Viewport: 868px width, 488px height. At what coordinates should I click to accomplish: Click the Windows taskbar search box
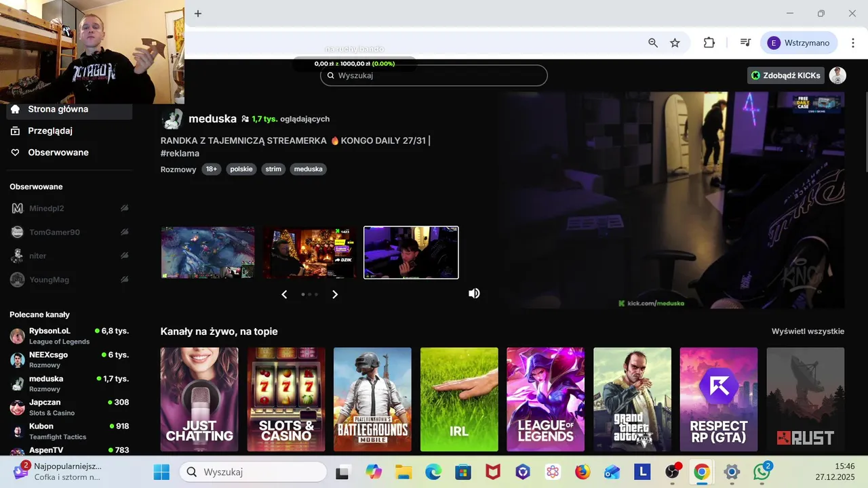click(253, 472)
